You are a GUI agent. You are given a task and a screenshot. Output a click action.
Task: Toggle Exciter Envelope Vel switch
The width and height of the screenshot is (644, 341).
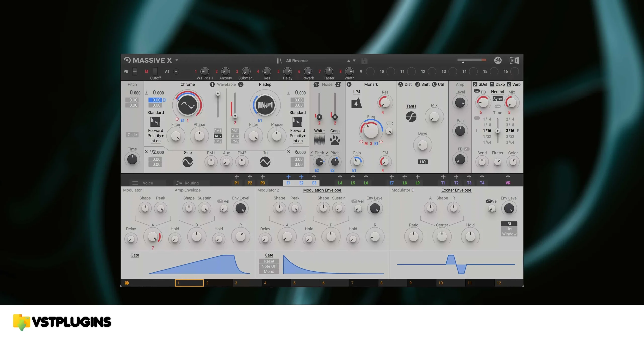489,201
